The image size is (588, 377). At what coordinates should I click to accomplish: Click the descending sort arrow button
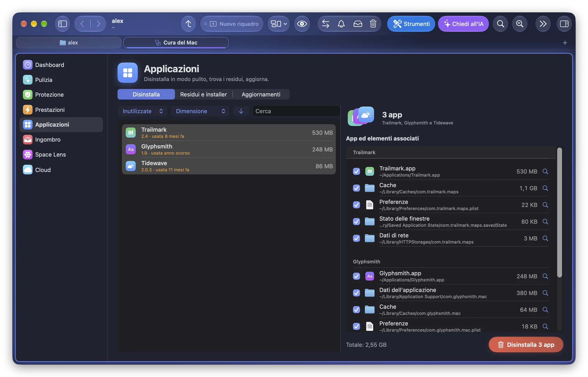241,111
